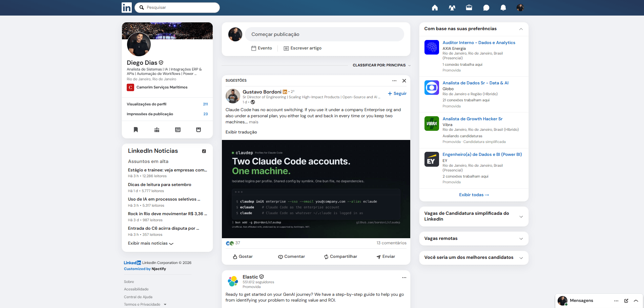Open the Analista de Dados Sr - Data & AI job
Viewport: 644px width, 308px height.
pyautogui.click(x=475, y=83)
